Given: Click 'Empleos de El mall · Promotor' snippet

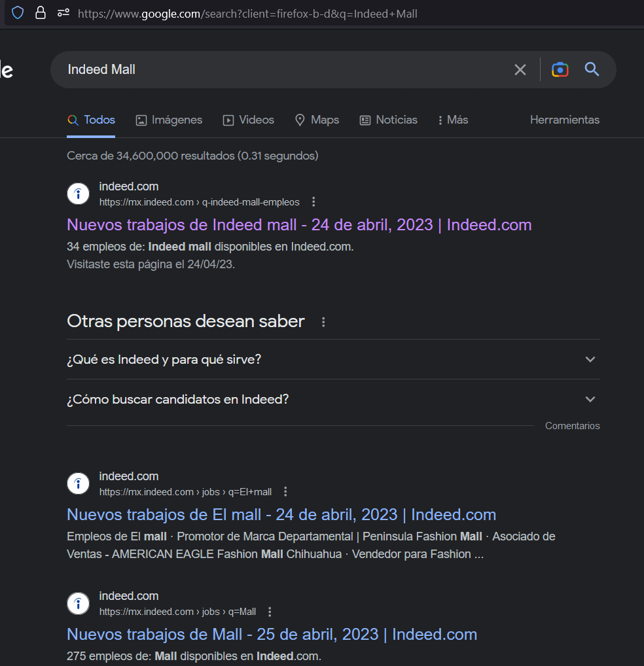Looking at the screenshot, I should pyautogui.click(x=311, y=546).
